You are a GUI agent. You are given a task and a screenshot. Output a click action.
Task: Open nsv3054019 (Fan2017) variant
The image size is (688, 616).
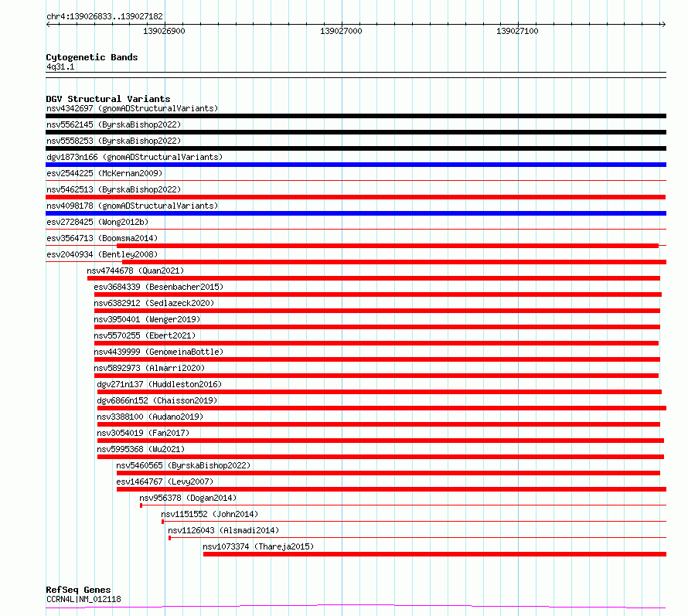click(143, 433)
